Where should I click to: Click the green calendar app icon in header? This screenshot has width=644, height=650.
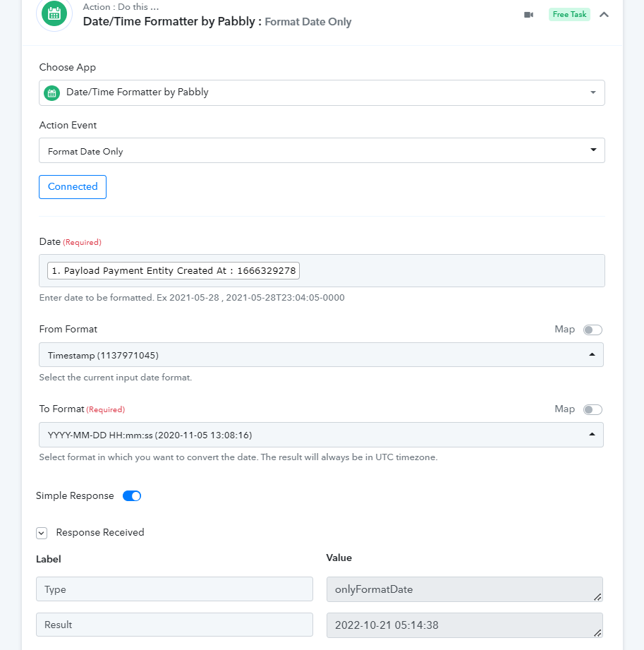tap(54, 14)
